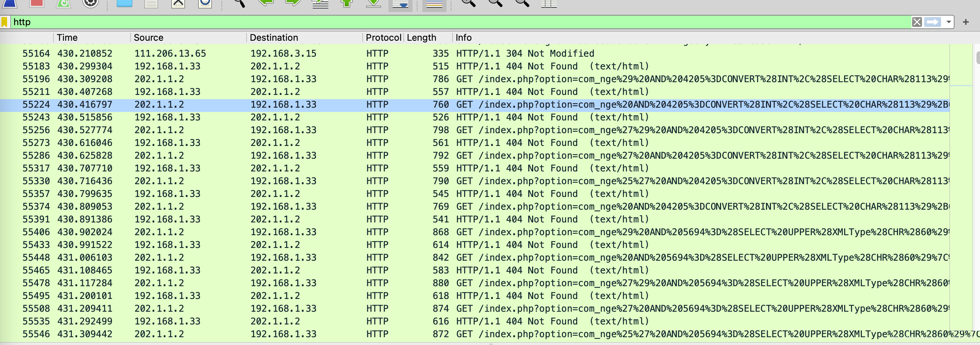Select packet 55286 with length 792
The width and height of the screenshot is (980, 345).
point(475,155)
